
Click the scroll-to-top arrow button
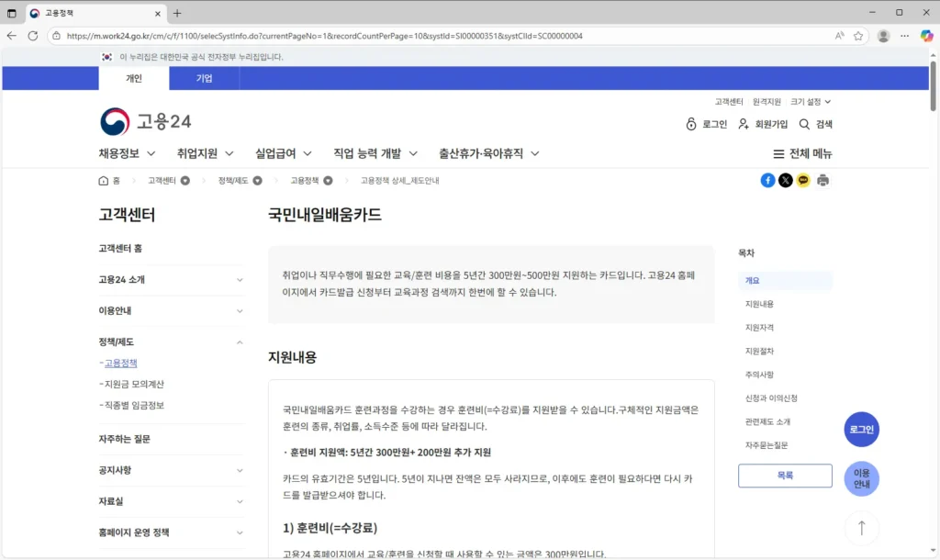point(861,528)
